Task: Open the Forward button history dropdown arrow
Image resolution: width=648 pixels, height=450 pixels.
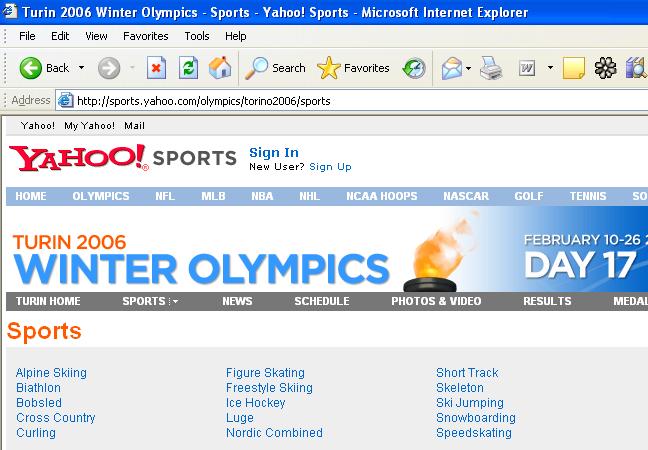Action: [132, 68]
